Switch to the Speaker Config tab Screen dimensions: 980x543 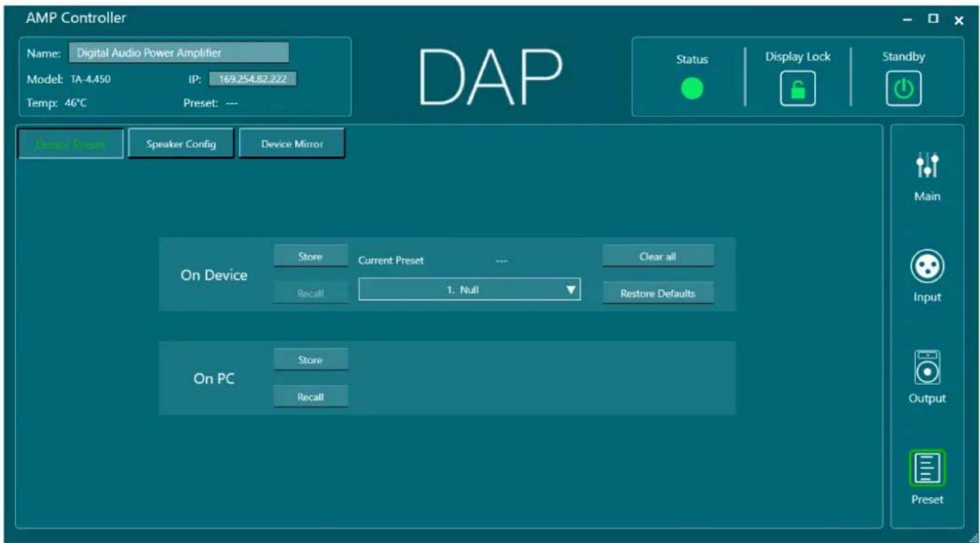pyautogui.click(x=181, y=144)
